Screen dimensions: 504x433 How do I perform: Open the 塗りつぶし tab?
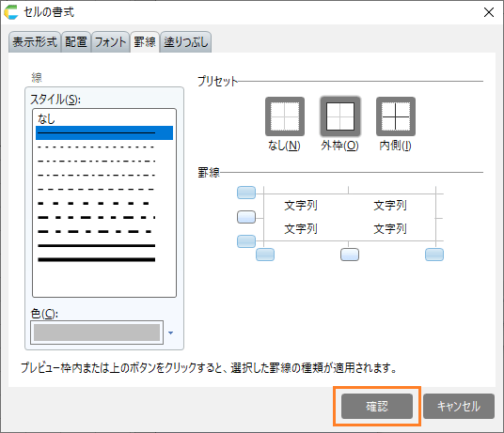(x=186, y=42)
